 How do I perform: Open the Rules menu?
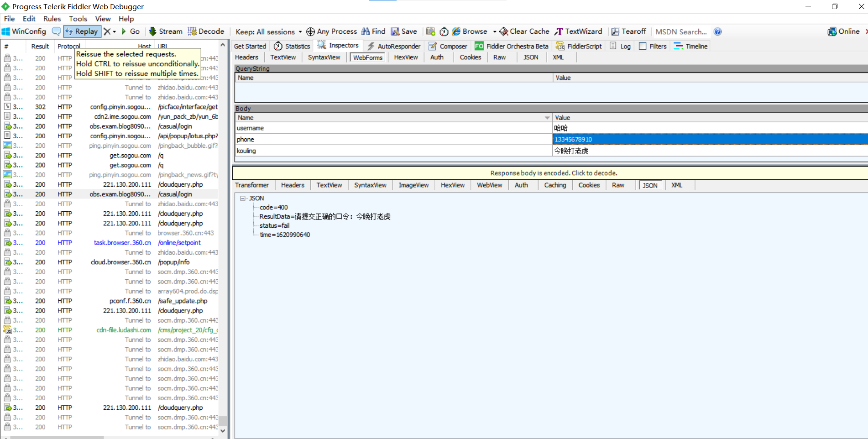click(x=52, y=19)
